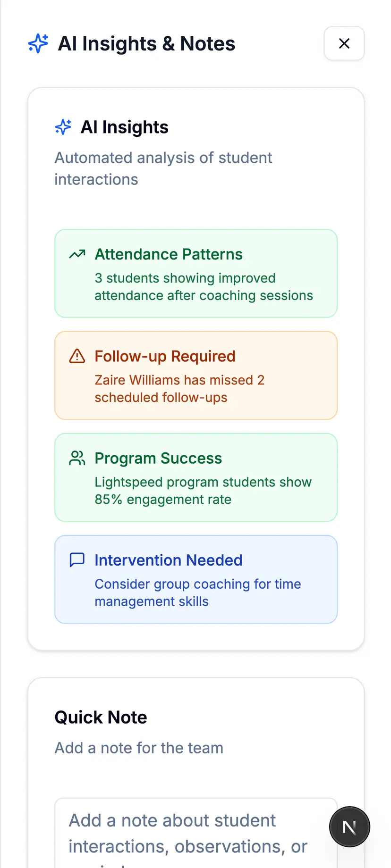Click the improved attendance after coaching description
This screenshot has height=868, width=391.
pos(204,287)
